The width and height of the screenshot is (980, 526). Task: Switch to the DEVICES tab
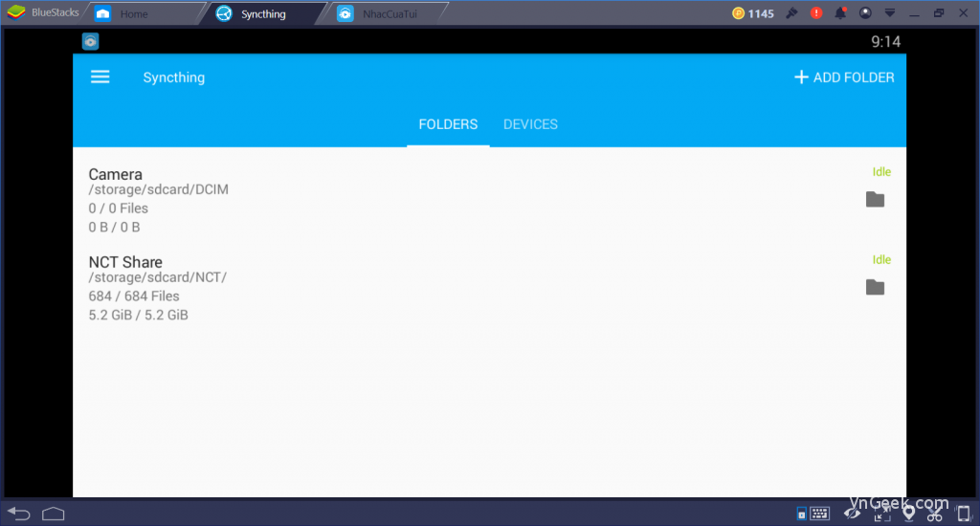(x=530, y=124)
